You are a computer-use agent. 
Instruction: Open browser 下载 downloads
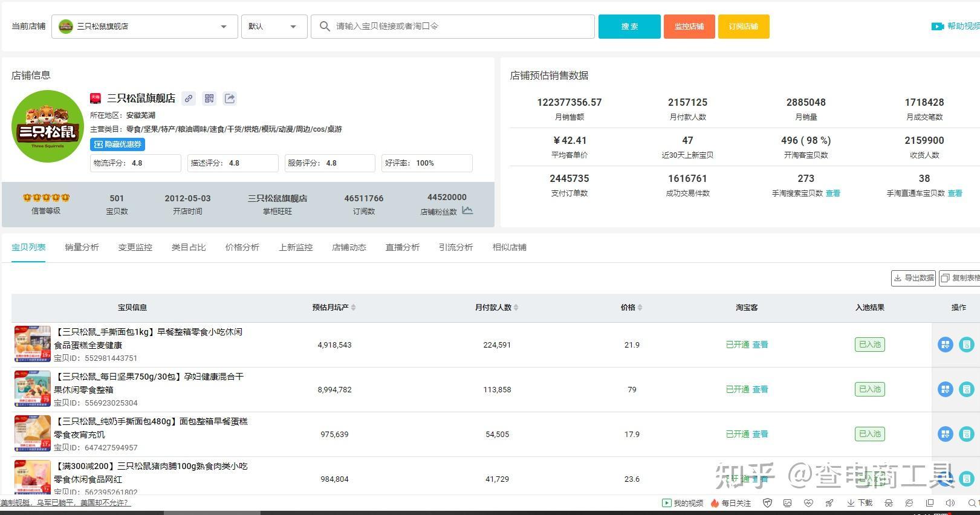[x=860, y=503]
